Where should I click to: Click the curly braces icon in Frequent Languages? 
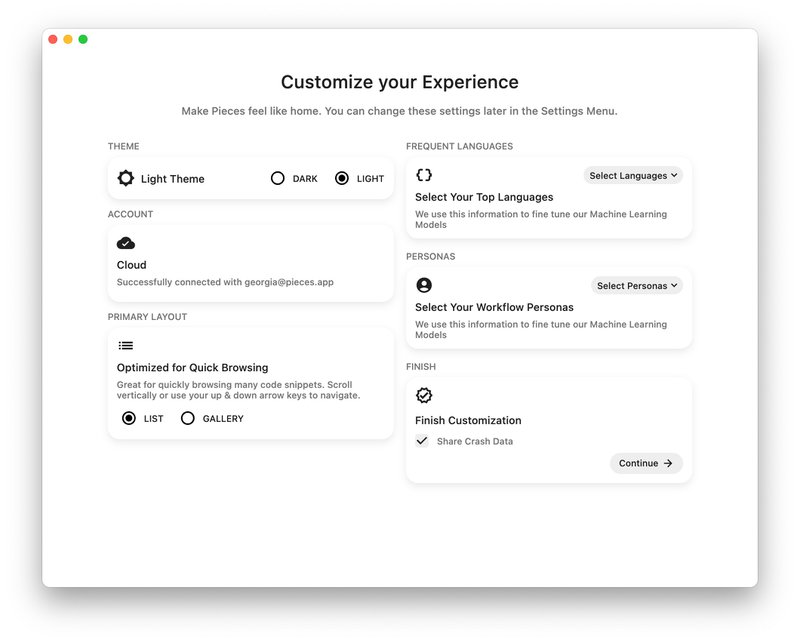pyautogui.click(x=425, y=175)
